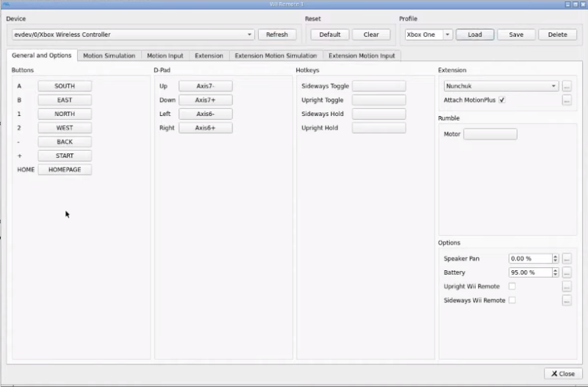
Task: Enable the Upright Wii Remote checkbox
Action: [512, 286]
